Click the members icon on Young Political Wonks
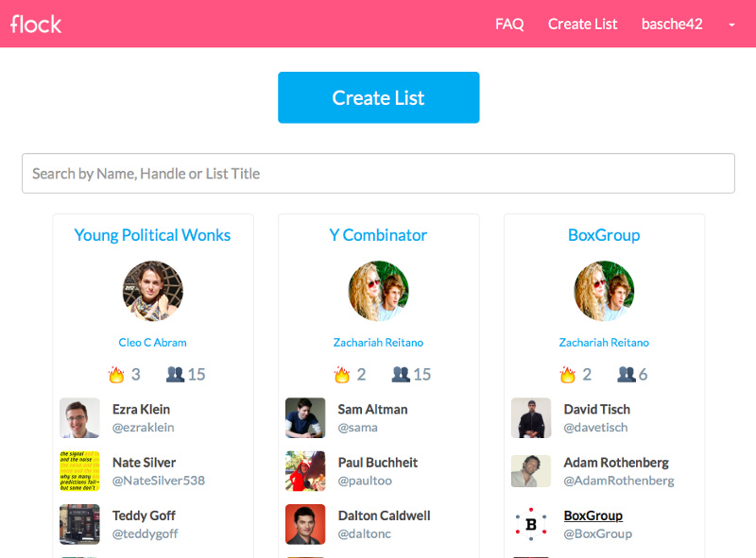 click(x=175, y=375)
